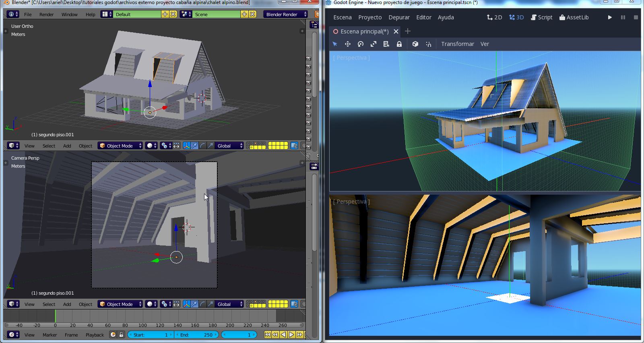Open Godot's Script workspace
This screenshot has height=343, width=644.
click(x=541, y=17)
